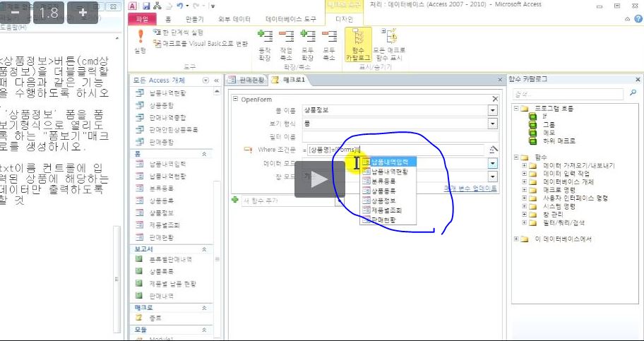
Task: Click the 매개 변수 업데이트 link
Action: pyautogui.click(x=470, y=189)
